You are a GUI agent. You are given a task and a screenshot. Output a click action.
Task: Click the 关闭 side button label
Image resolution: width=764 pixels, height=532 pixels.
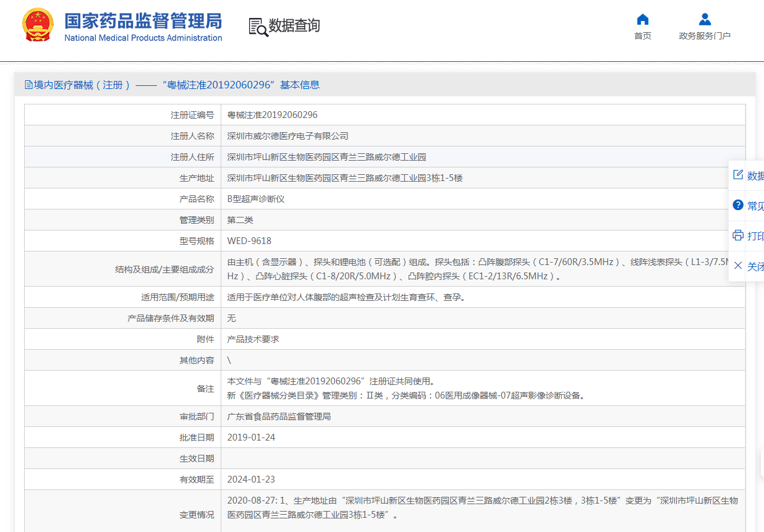coord(755,266)
